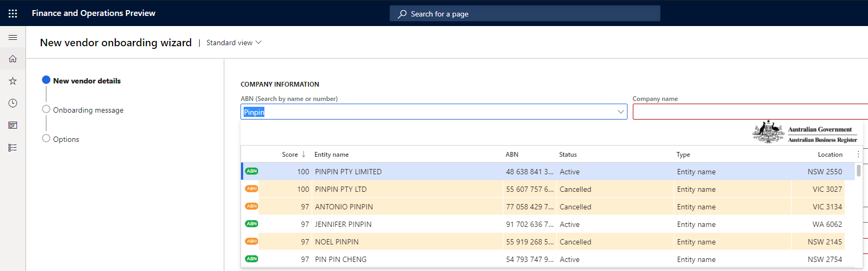Sort by ABN column header
Image resolution: width=868 pixels, height=271 pixels.
[512, 155]
